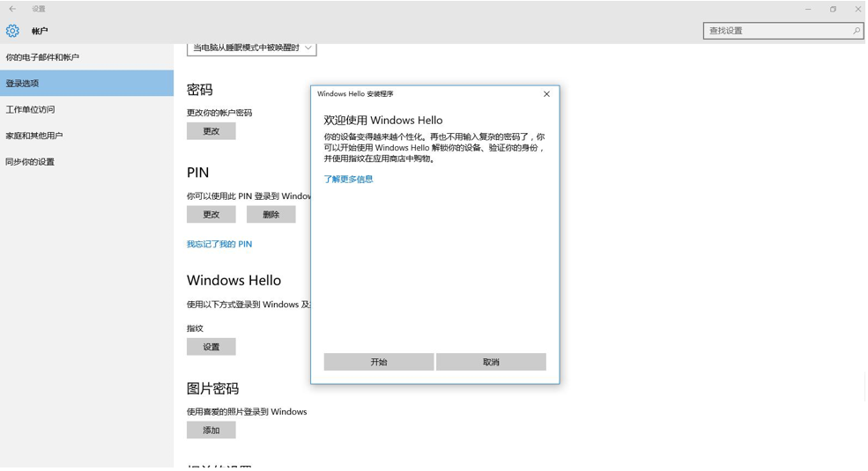This screenshot has height=471, width=868.
Task: Open 家庭和其他用户 in the sidebar
Action: [34, 136]
